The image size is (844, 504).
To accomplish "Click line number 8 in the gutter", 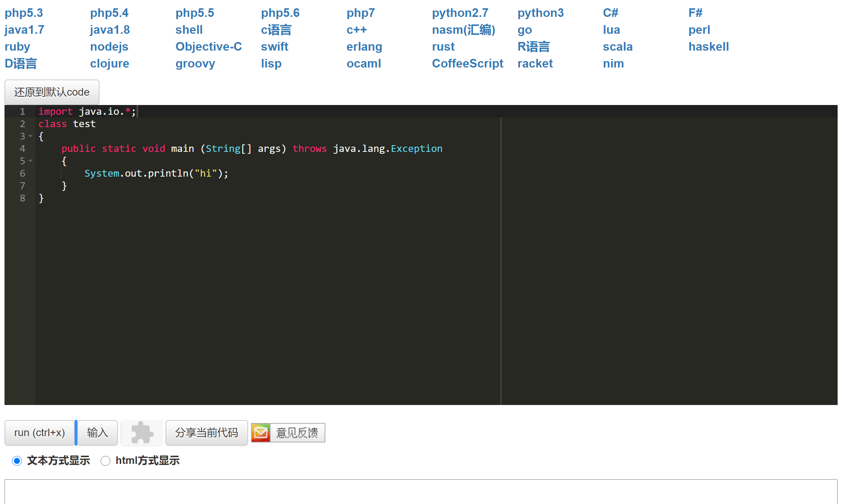I will [x=23, y=198].
